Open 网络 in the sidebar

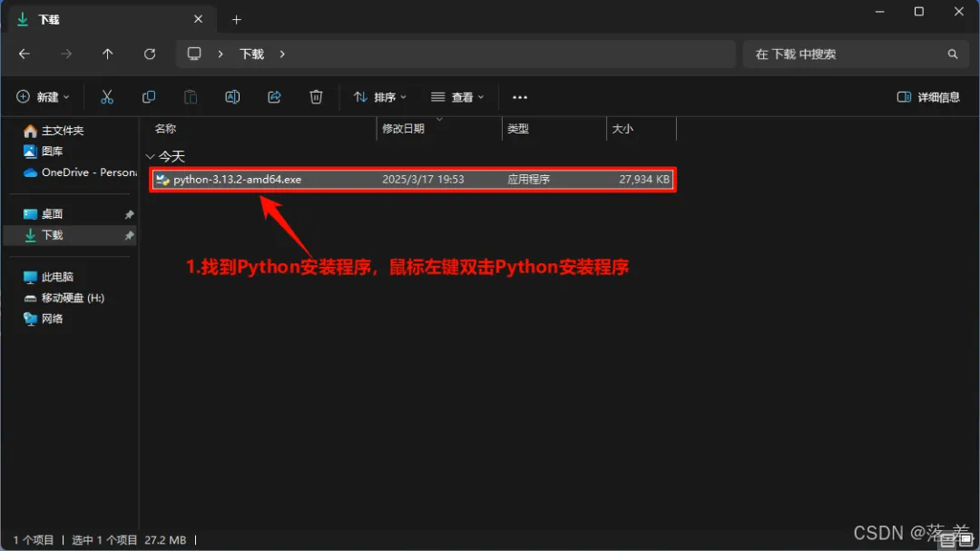coord(52,319)
